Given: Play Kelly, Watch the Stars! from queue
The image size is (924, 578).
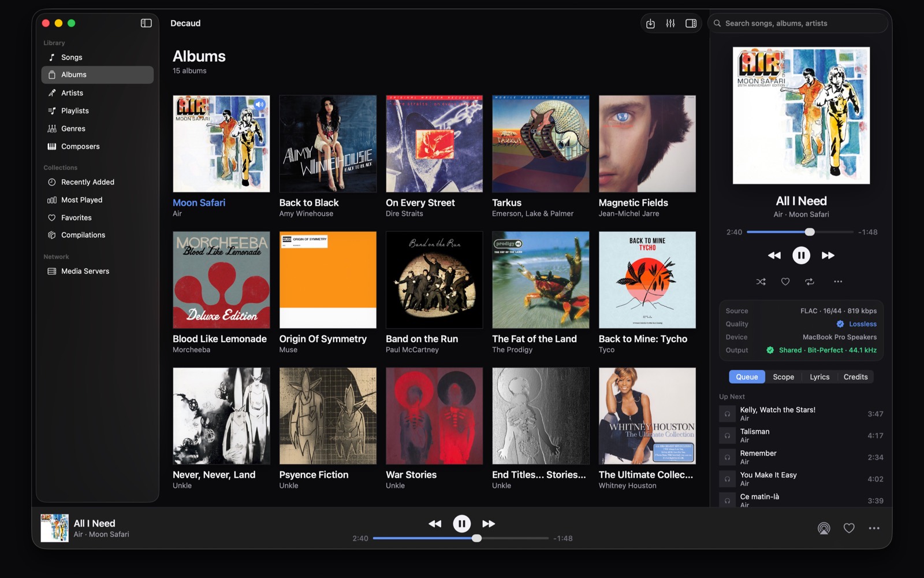Looking at the screenshot, I should (x=801, y=414).
